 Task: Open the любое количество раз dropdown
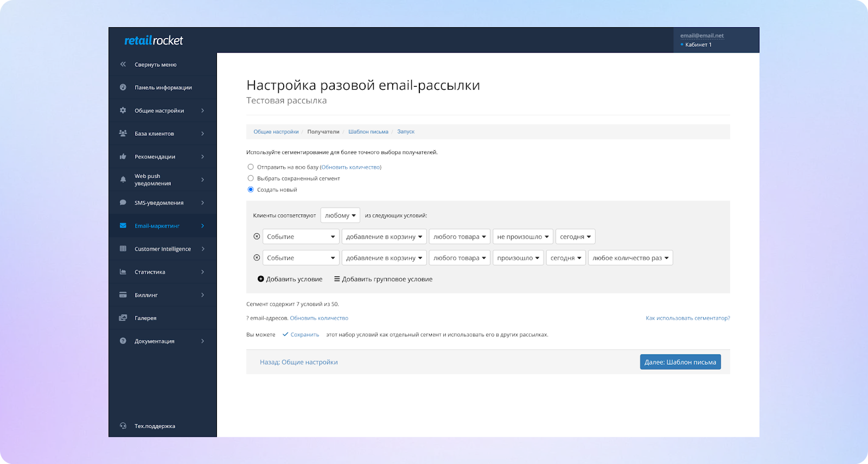(x=630, y=258)
